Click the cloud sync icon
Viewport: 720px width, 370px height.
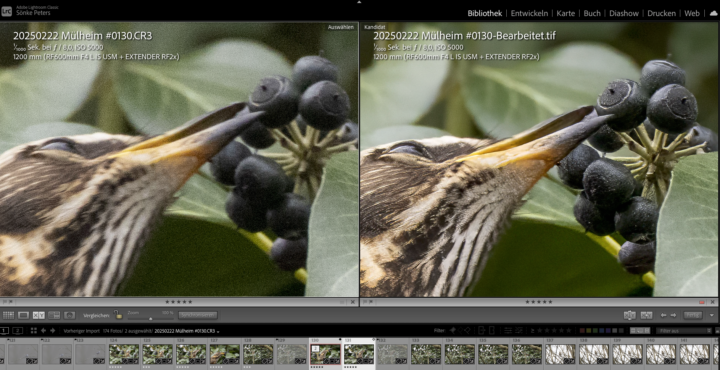click(714, 13)
